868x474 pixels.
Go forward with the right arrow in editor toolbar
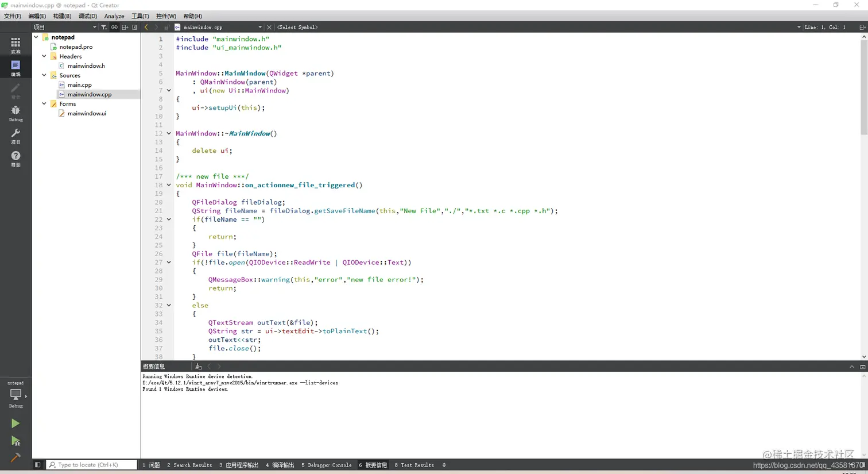[156, 27]
